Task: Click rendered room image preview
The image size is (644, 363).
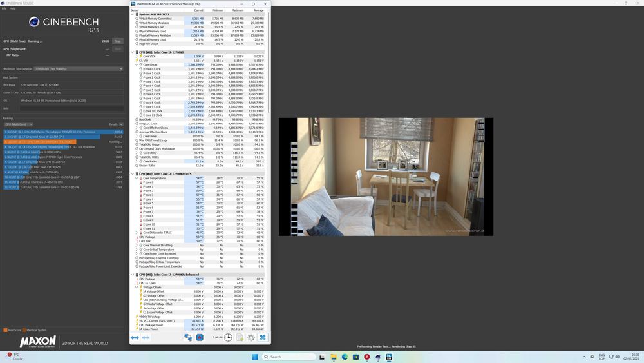Action: 386,177
